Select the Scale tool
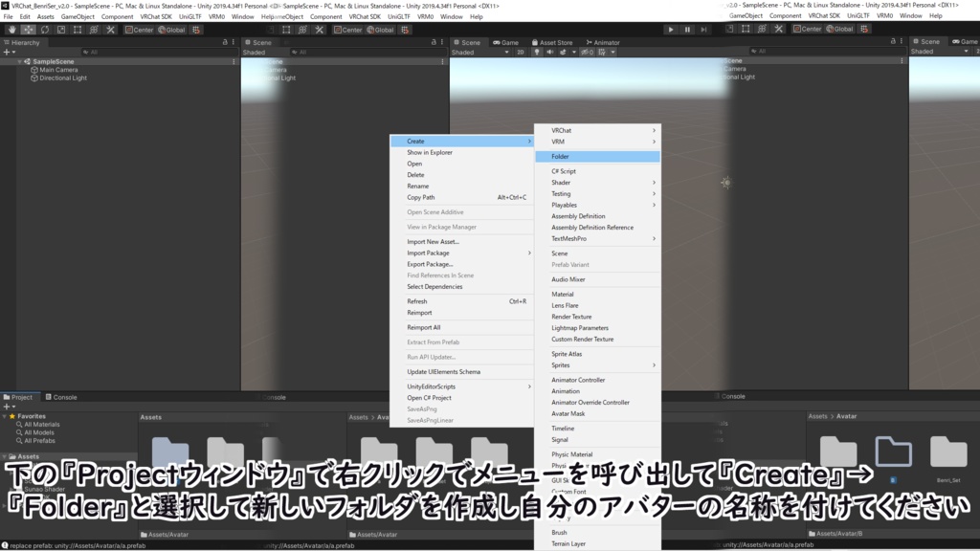980x551 pixels. coord(59,30)
